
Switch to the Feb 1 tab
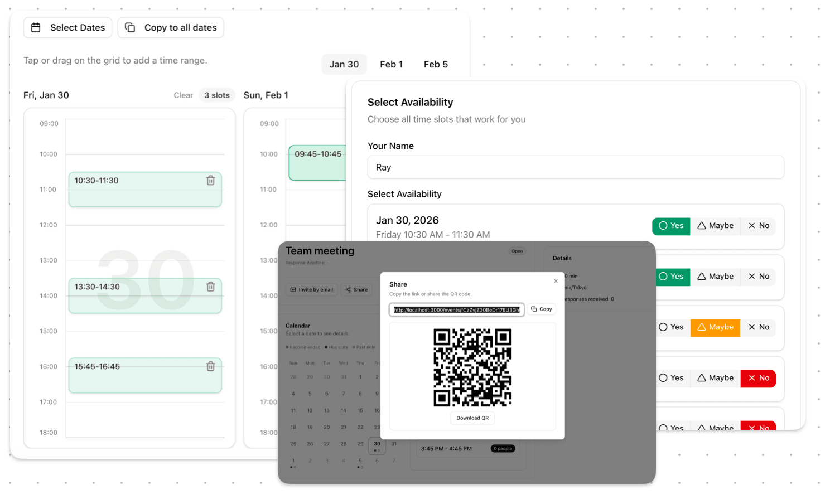click(x=391, y=65)
